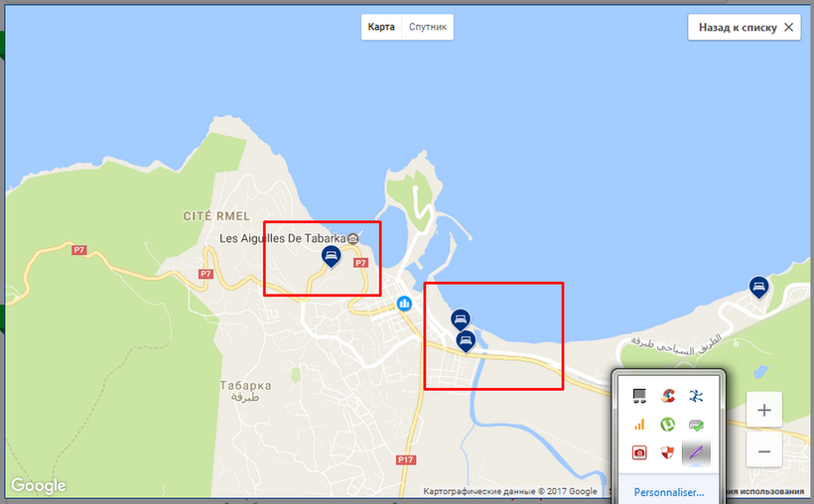
Task: Click the printer with green checkmark tray icon
Action: coord(696,425)
